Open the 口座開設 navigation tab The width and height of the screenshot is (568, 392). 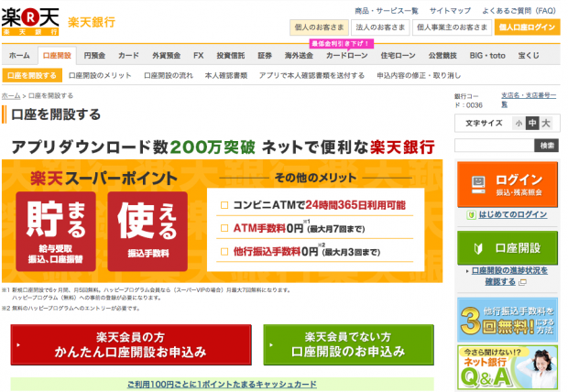click(x=57, y=56)
